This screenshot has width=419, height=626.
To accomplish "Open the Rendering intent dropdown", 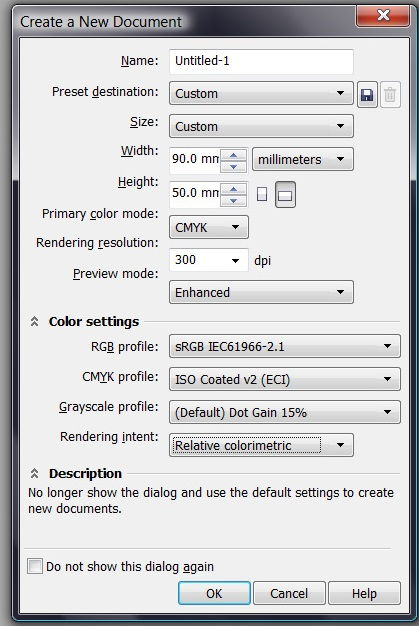I will pos(261,445).
